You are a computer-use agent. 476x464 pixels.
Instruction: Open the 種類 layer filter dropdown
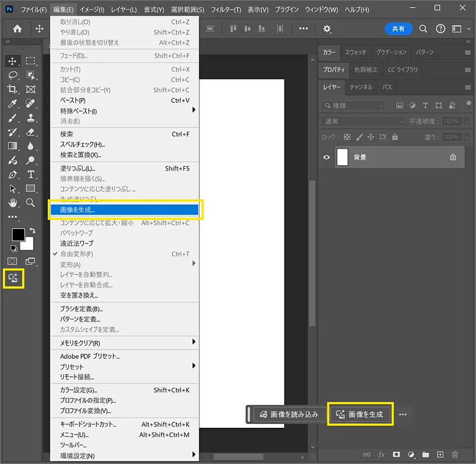tap(353, 106)
